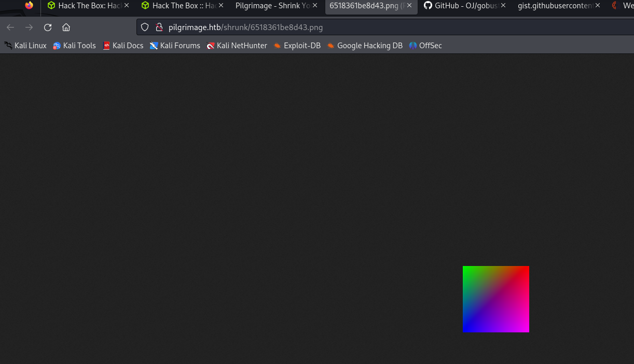The image size is (634, 364).
Task: Open the Google Hacking DB bookmark
Action: click(365, 46)
